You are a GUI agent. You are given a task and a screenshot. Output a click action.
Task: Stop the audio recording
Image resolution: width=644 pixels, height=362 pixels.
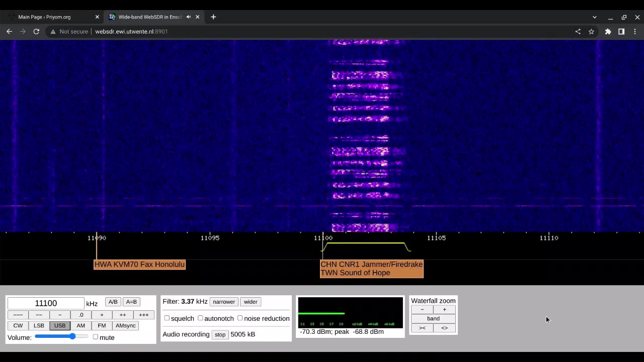[220, 334]
